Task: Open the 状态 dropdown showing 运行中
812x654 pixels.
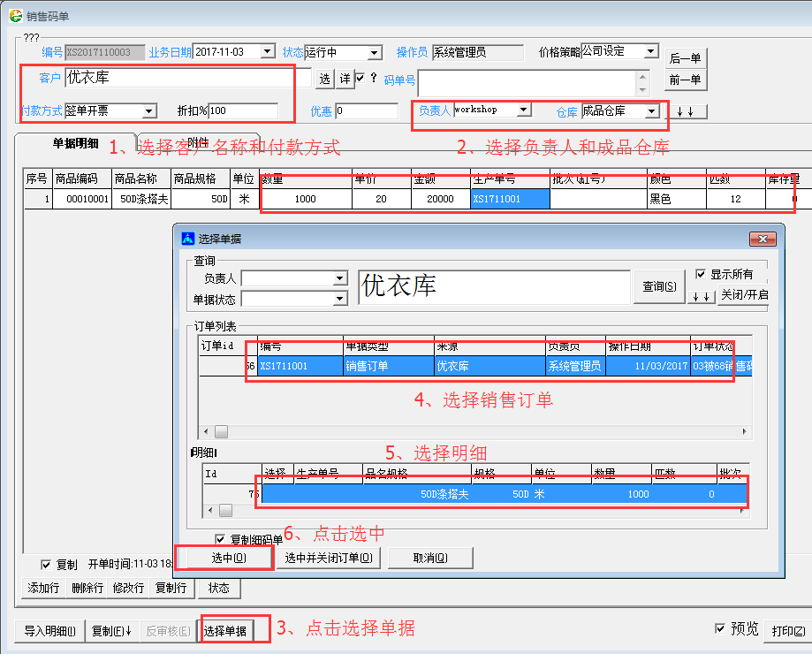Action: pyautogui.click(x=375, y=53)
